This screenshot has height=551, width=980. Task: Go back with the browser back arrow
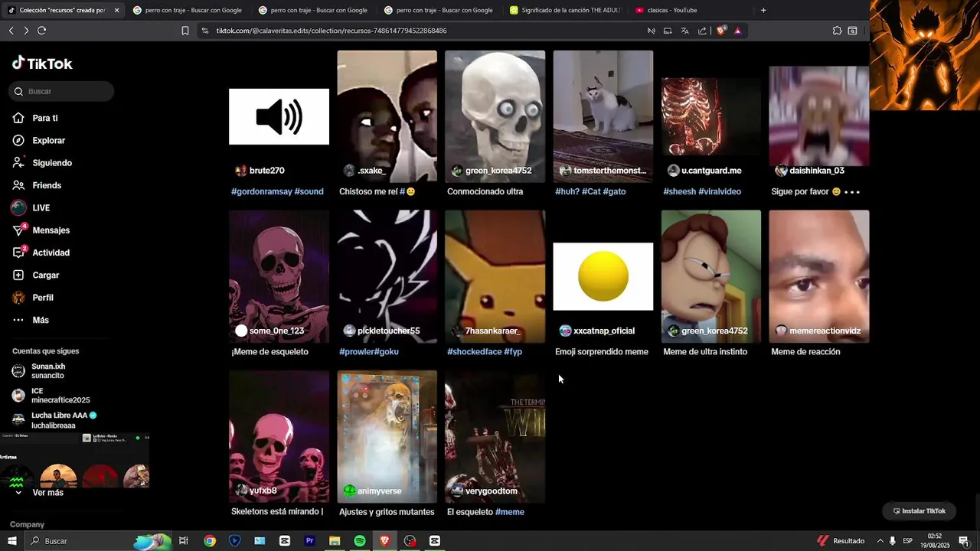tap(11, 31)
